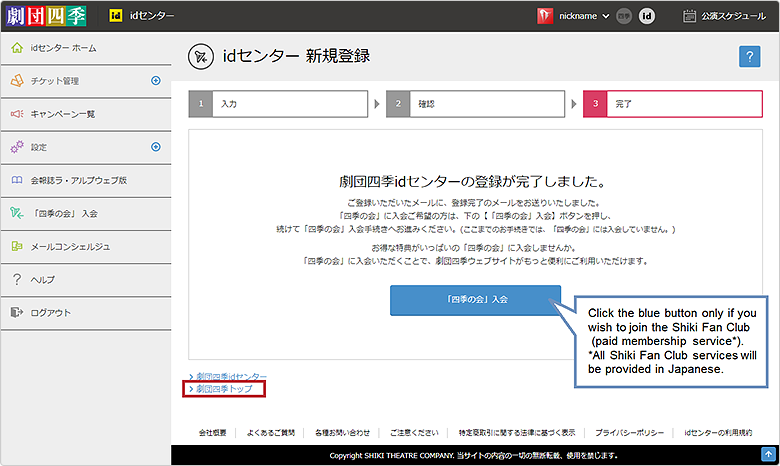
Task: Select step 1 入力 indicator
Action: tap(278, 104)
